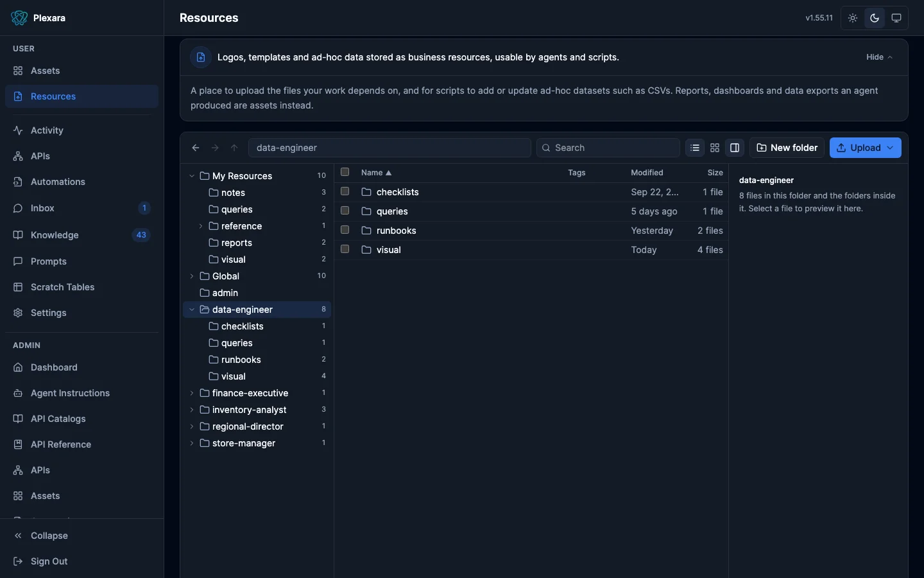Open Automations in the sidebar
The image size is (924, 578).
pyautogui.click(x=81, y=182)
